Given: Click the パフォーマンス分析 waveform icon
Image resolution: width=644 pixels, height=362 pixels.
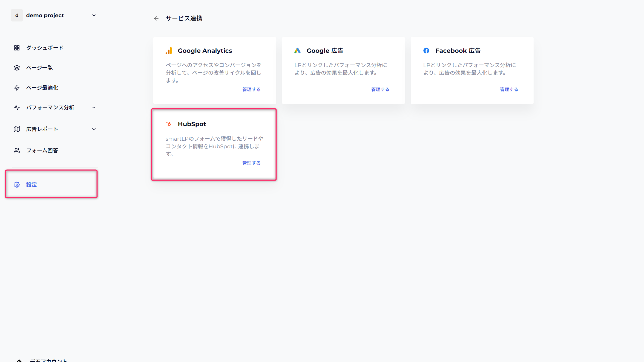Looking at the screenshot, I should click(x=17, y=108).
